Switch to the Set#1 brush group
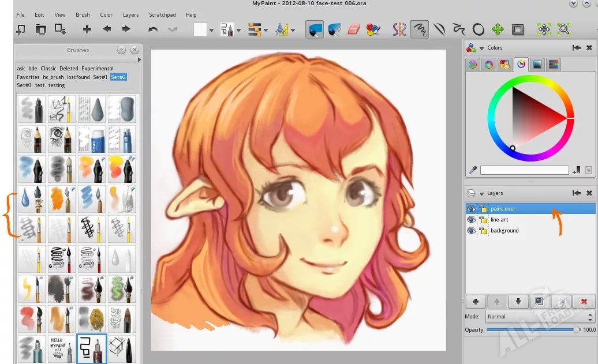598x364 pixels. coord(100,77)
